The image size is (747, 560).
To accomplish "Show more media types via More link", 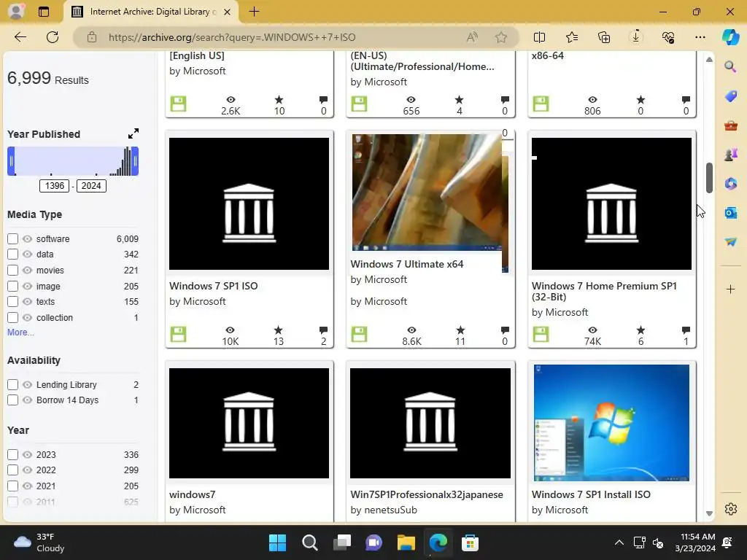I will click(20, 332).
